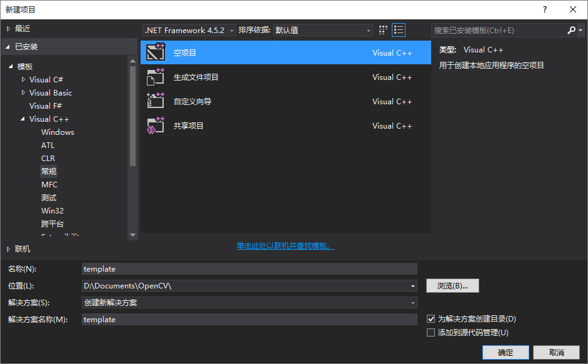Click the dialog help question mark icon
Screen dimensions: 588x364
coord(544,9)
